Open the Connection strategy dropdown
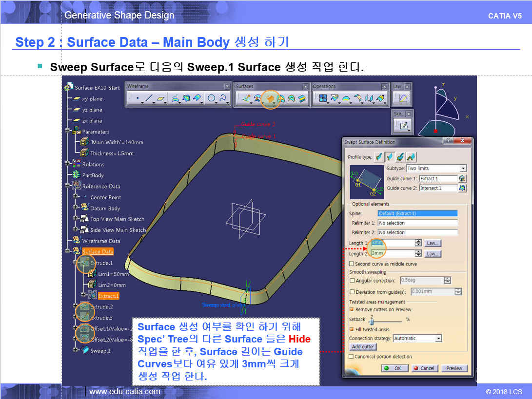The height and width of the screenshot is (399, 532). (x=438, y=338)
